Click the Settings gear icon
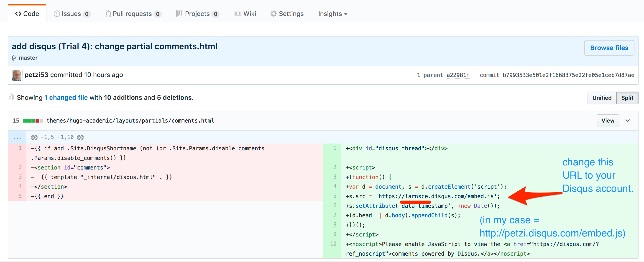The width and height of the screenshot is (644, 262). pos(273,14)
